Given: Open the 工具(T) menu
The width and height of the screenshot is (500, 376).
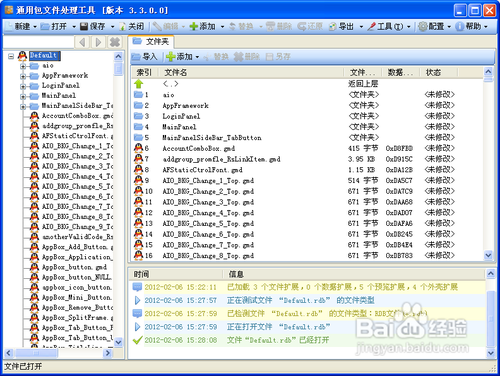Looking at the screenshot, I should coord(388,26).
